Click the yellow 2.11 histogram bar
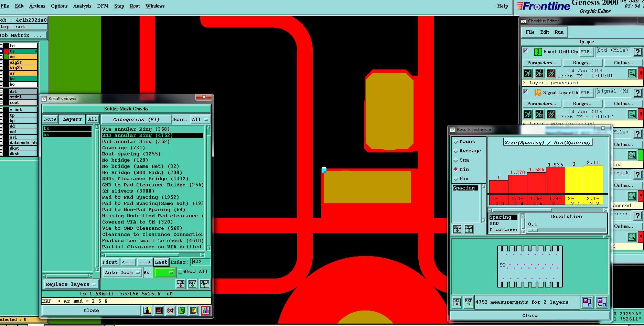 pos(593,180)
